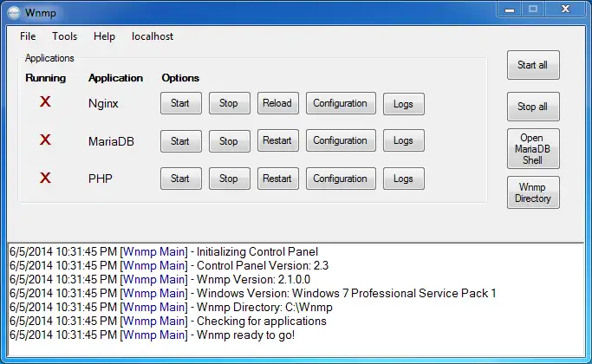Open the File menu
Image resolution: width=592 pixels, height=364 pixels.
click(28, 36)
